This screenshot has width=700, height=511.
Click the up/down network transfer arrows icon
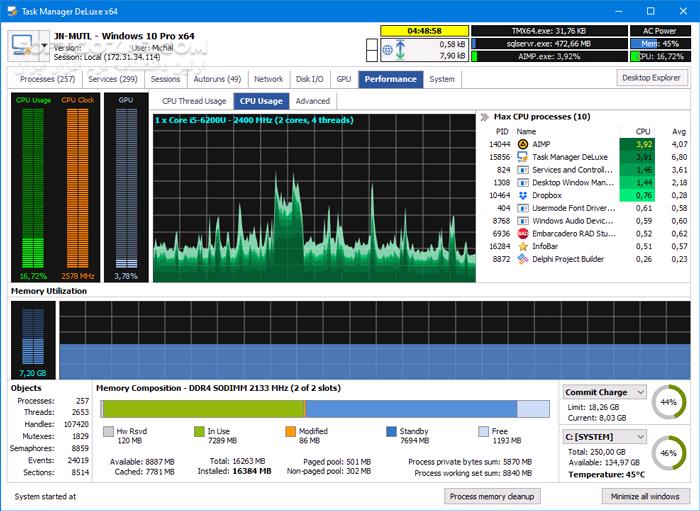[400, 50]
